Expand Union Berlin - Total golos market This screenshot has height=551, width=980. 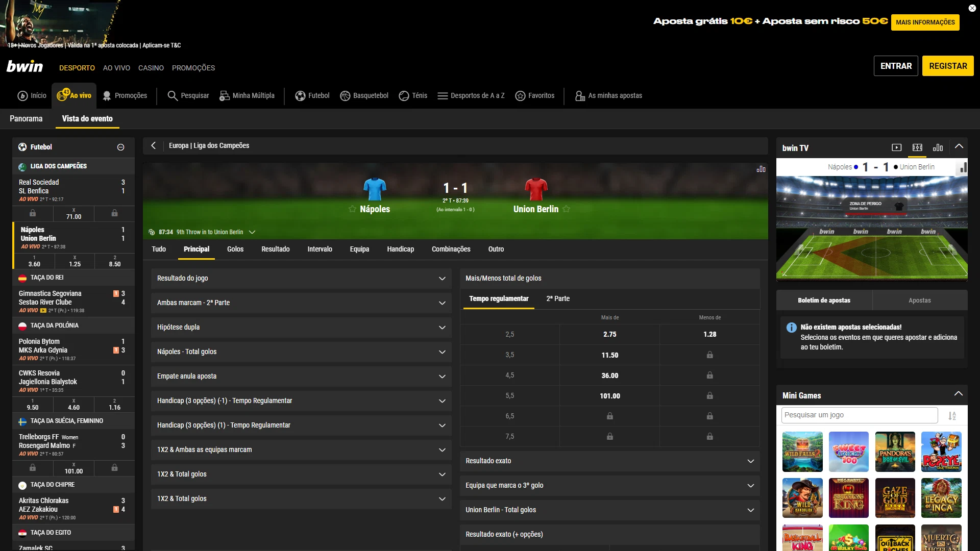coord(609,510)
